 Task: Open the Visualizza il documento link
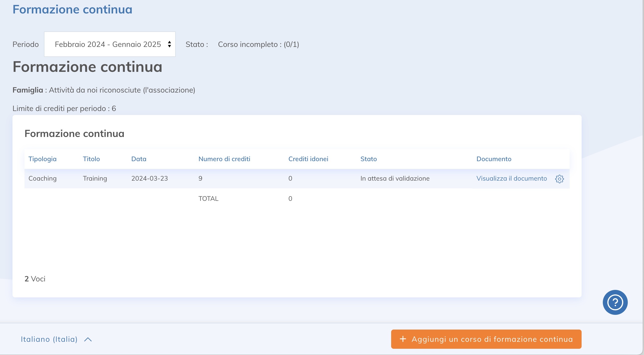pyautogui.click(x=511, y=178)
